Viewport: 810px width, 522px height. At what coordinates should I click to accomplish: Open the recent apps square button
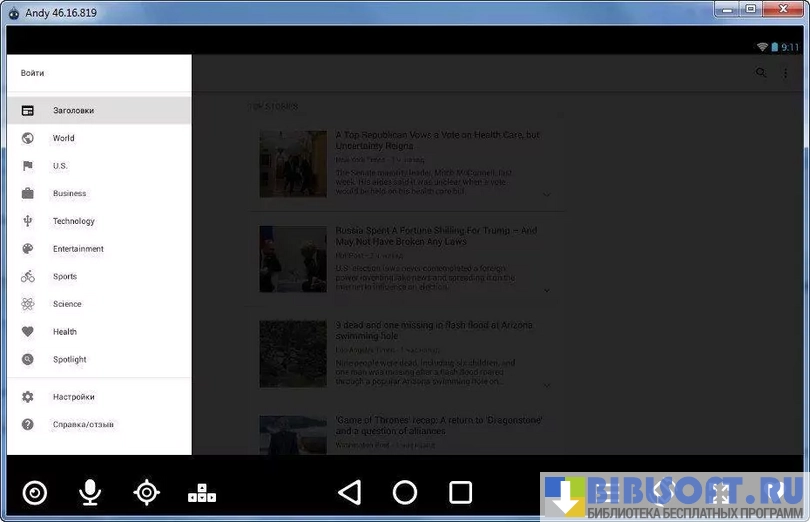pyautogui.click(x=460, y=492)
